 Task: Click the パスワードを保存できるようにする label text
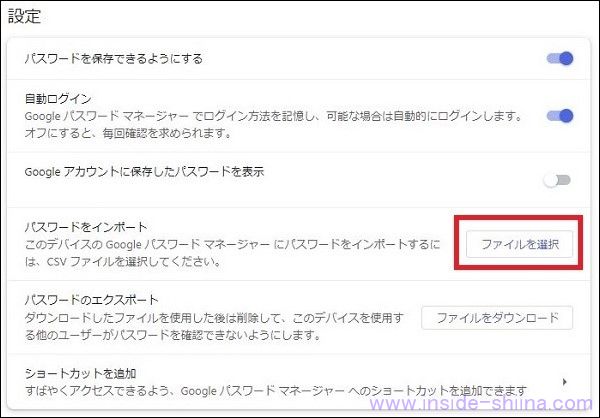[113, 59]
